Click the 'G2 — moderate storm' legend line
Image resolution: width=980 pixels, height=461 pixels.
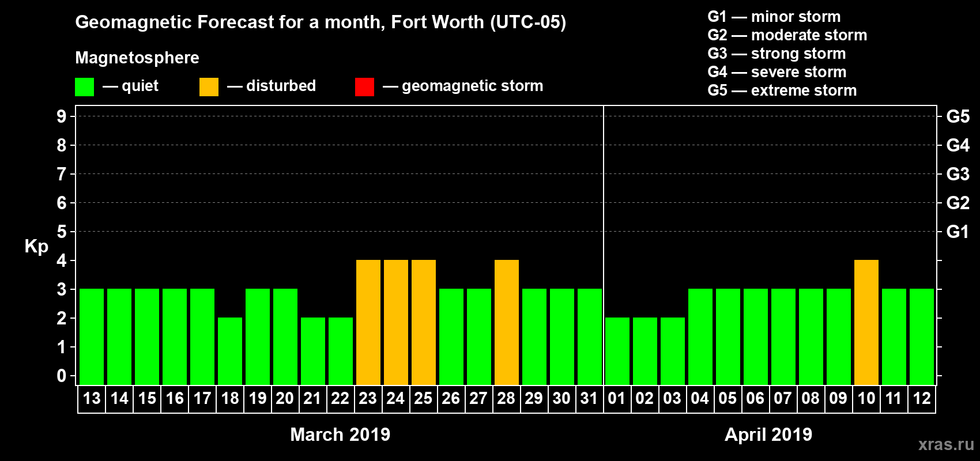(787, 35)
